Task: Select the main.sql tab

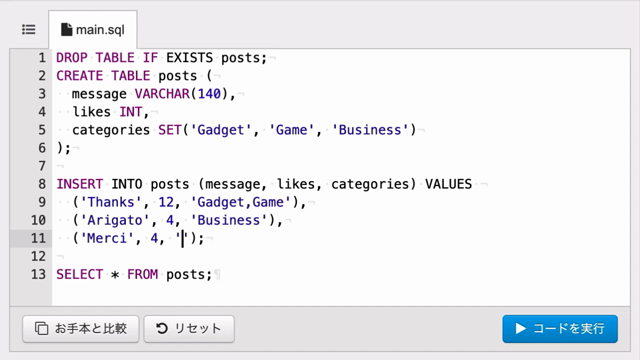Action: coord(93,30)
